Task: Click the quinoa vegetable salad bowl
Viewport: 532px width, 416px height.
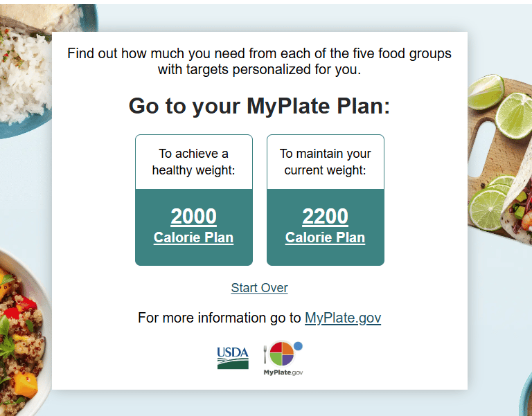Action: tap(21, 332)
